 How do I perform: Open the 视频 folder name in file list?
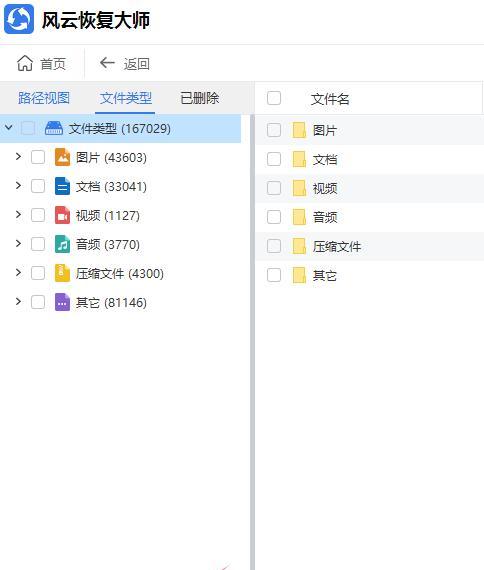(325, 189)
